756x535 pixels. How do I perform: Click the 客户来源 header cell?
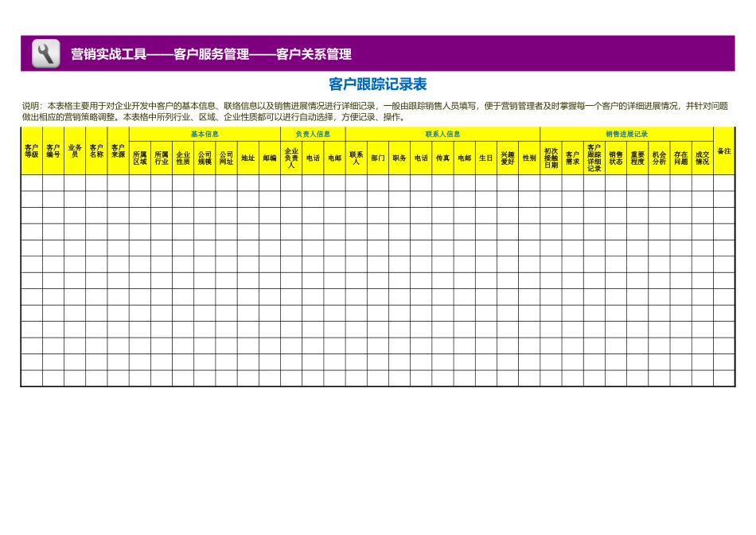[118, 150]
